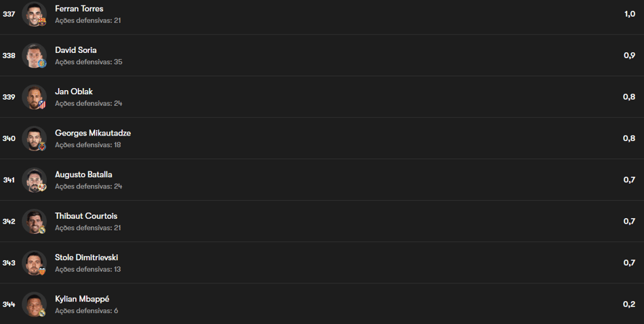
Task: Click Augusto Batalla's portrait
Action: tap(34, 180)
